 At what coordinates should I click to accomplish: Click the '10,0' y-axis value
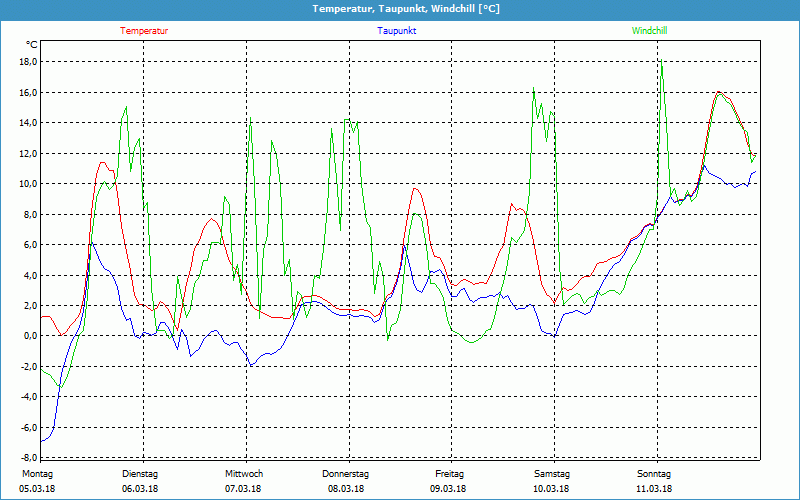point(28,184)
